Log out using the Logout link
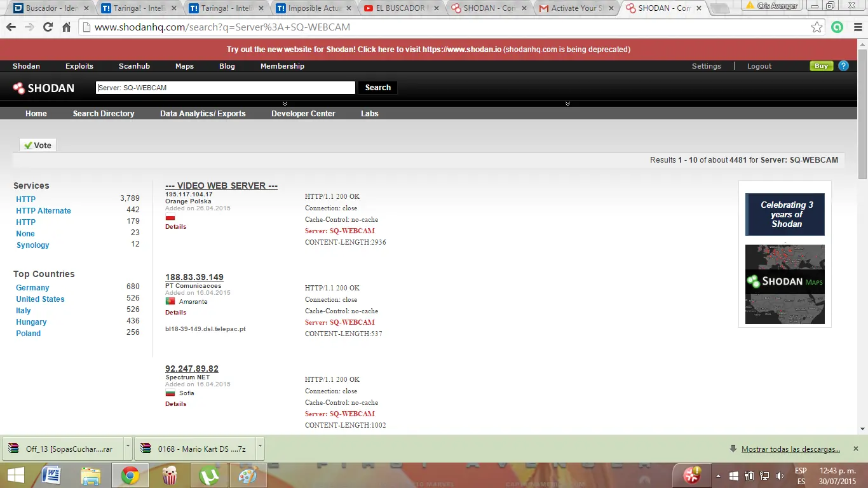Viewport: 868px width, 488px height. coord(759,66)
